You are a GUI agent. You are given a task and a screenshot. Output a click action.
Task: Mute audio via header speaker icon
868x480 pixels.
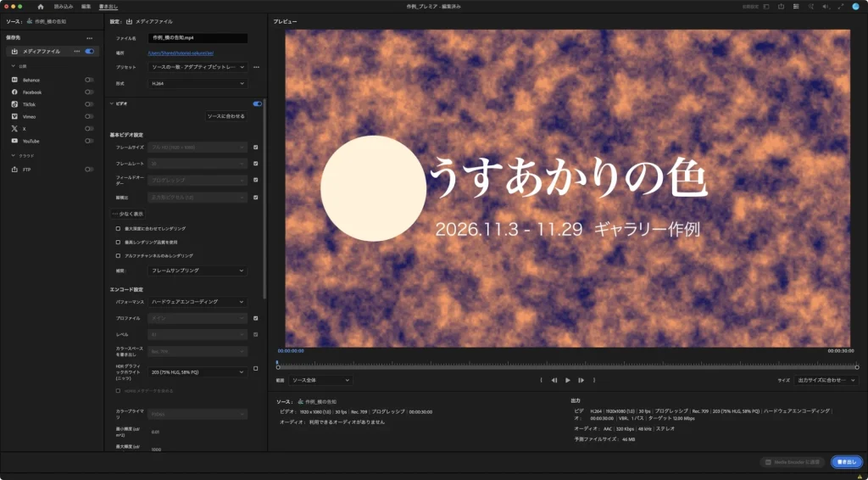[x=826, y=7]
